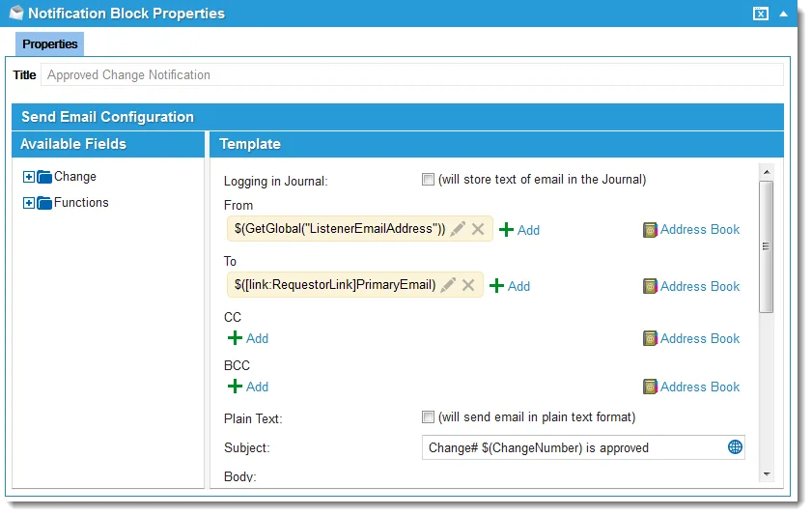Screen dimensions: 812x516
Task: Click the Template panel vertical scrollbar
Action: click(766, 247)
